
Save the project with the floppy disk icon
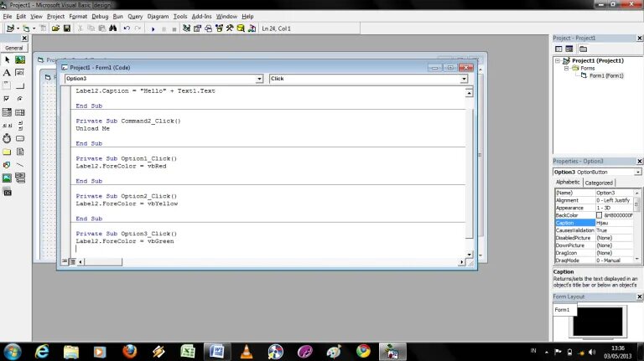click(x=67, y=28)
